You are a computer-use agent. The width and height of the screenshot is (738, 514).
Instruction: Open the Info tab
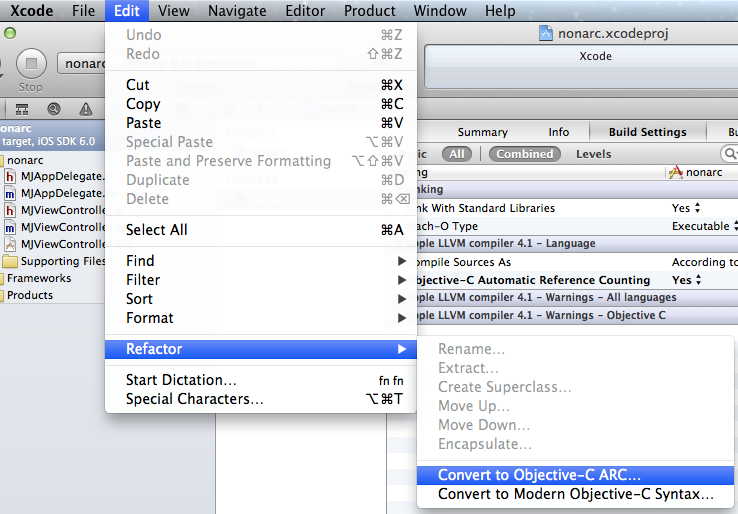558,132
